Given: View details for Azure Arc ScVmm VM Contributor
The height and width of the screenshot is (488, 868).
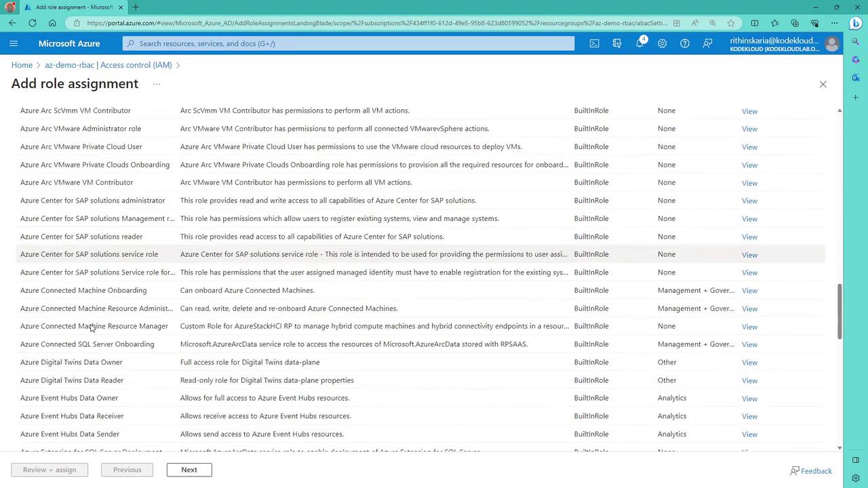Looking at the screenshot, I should [749, 111].
